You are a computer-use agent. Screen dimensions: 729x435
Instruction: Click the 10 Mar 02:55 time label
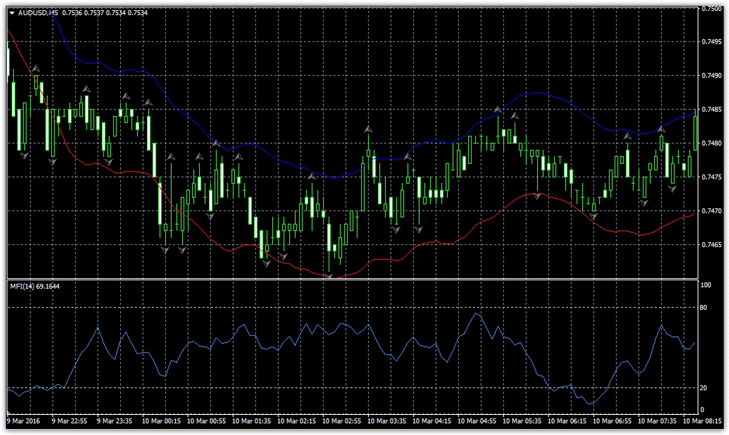point(339,422)
